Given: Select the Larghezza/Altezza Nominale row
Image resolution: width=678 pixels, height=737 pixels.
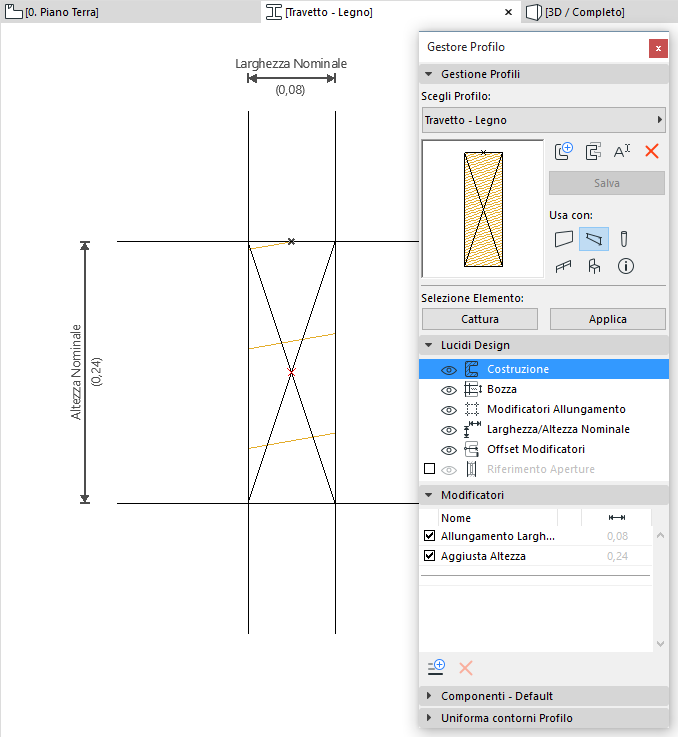Looking at the screenshot, I should [544, 429].
